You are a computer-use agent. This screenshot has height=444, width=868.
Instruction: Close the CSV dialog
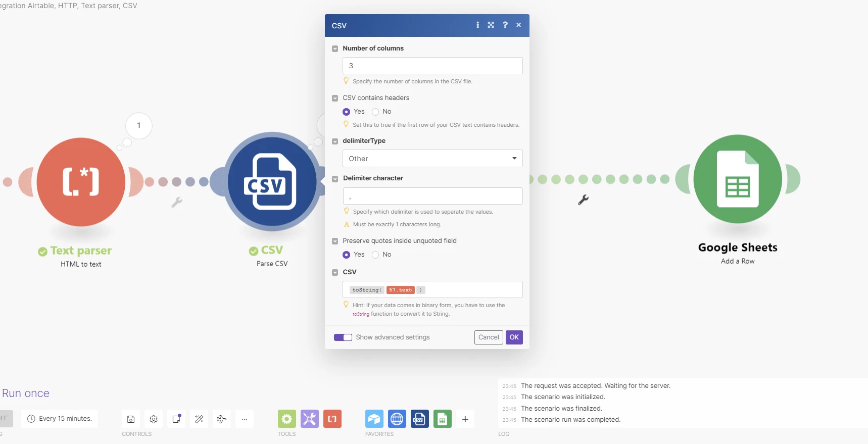[518, 25]
